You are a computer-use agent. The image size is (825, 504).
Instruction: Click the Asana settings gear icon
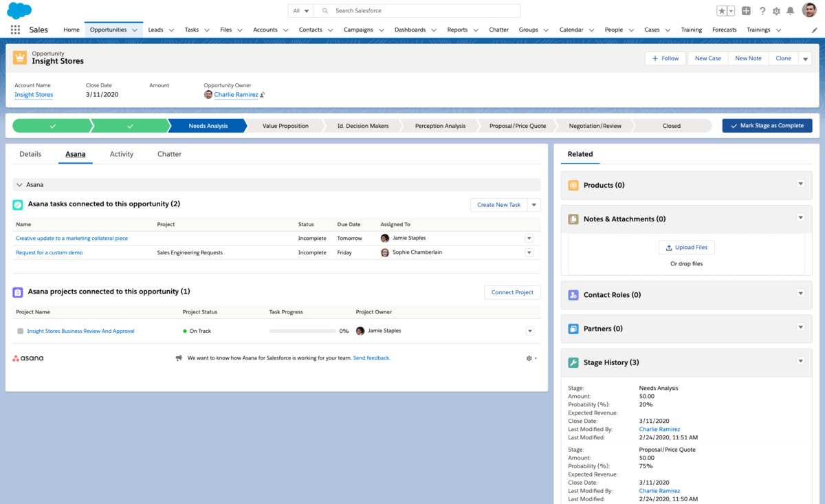[x=529, y=358]
